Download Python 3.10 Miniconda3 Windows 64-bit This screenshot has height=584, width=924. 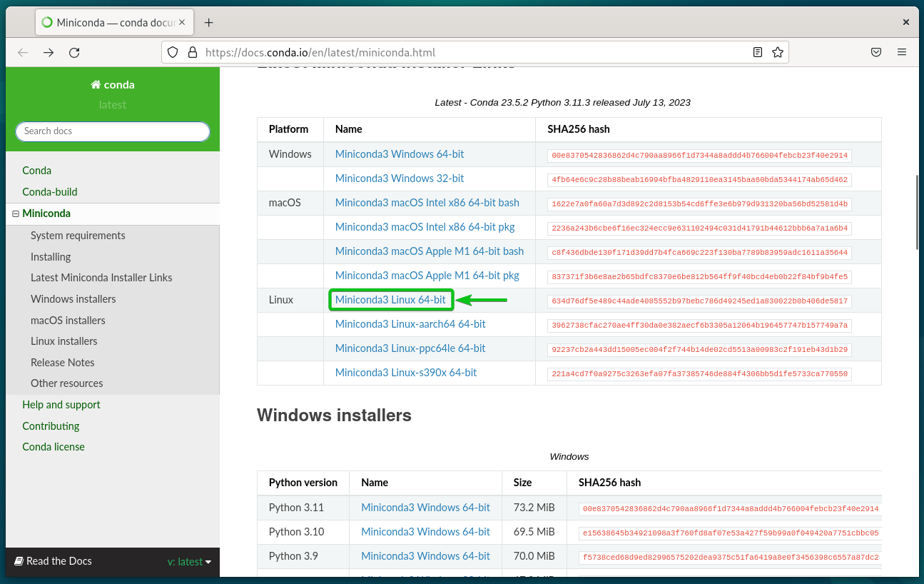click(x=426, y=532)
